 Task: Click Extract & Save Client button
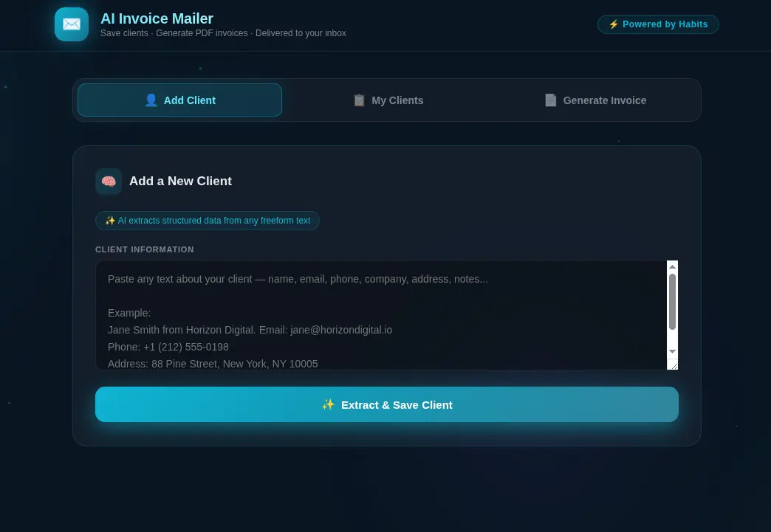coord(387,404)
